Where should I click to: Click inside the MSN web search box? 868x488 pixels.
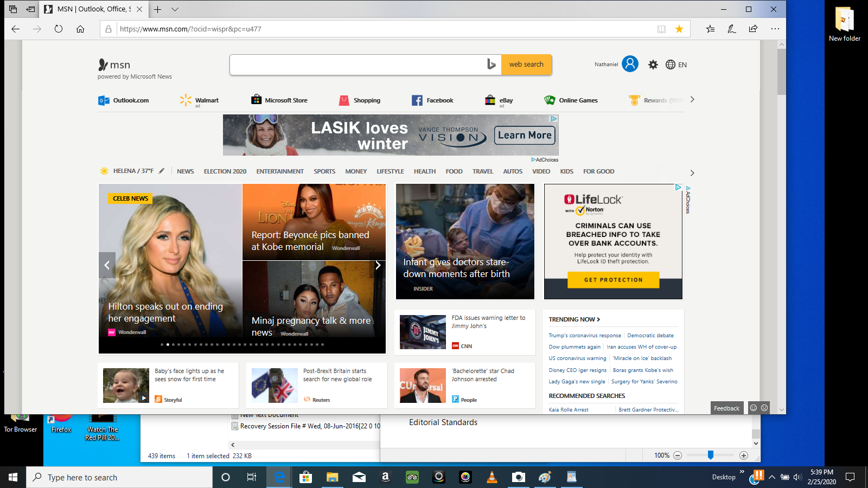pos(358,65)
